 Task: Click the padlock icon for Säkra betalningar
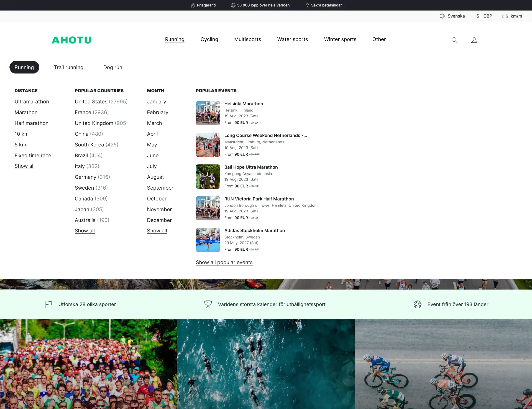(x=307, y=5)
